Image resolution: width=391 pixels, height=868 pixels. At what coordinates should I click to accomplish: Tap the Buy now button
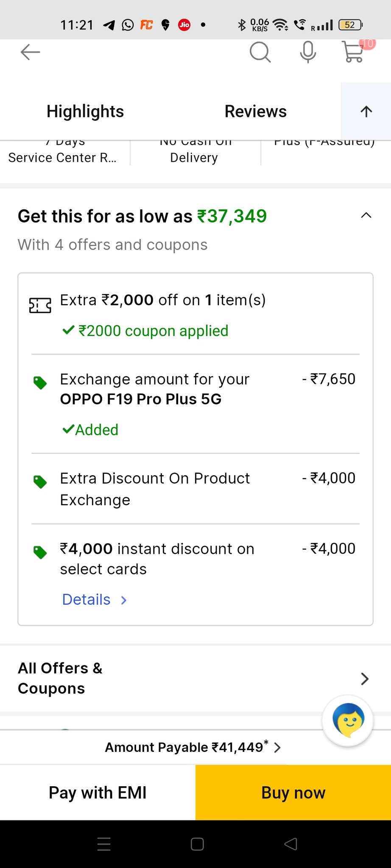(293, 793)
